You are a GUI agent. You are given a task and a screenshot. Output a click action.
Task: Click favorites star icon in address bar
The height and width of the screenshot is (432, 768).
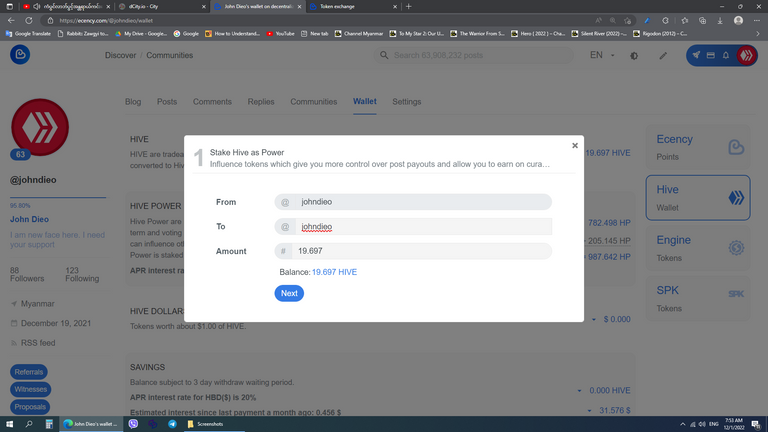pyautogui.click(x=627, y=21)
